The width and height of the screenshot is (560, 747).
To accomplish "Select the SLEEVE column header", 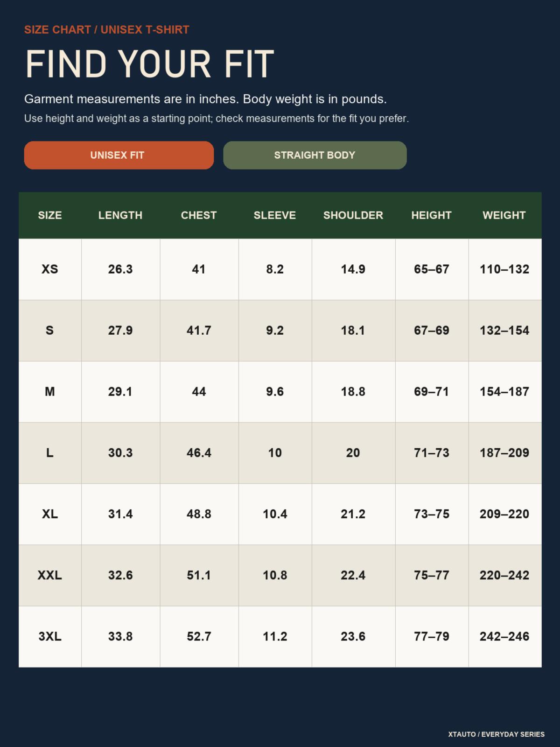I will click(275, 215).
